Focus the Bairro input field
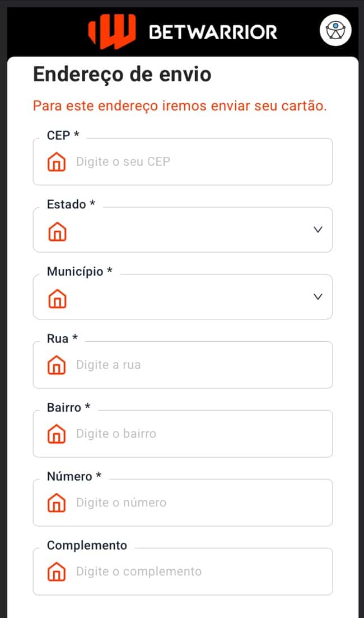The width and height of the screenshot is (364, 618). 168,434
